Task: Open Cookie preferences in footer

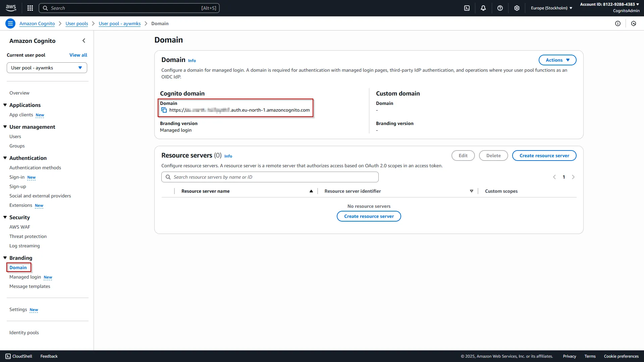Action: [x=621, y=356]
